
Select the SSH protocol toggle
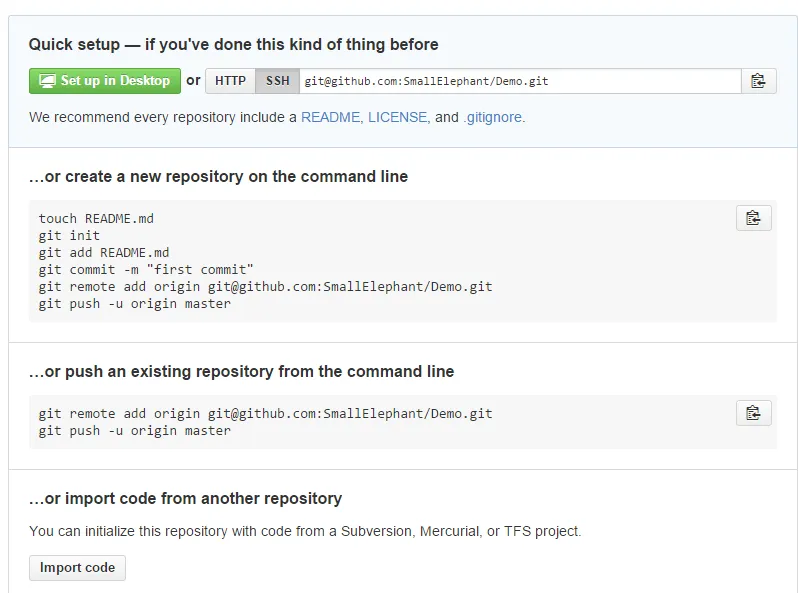pyautogui.click(x=277, y=81)
